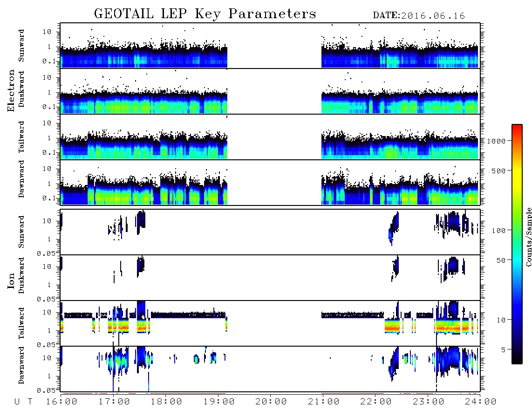Select the Electron Tailward spectrogram panel
The width and height of the screenshot is (532, 410).
point(270,137)
